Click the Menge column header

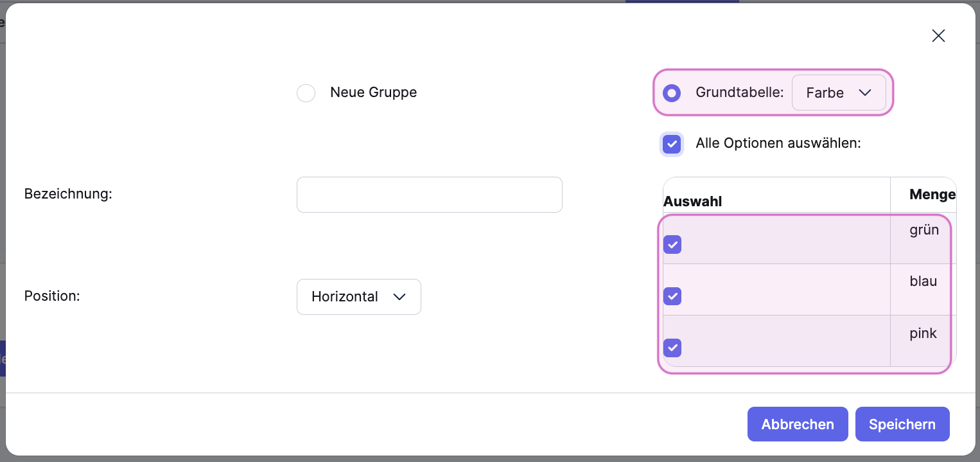click(x=932, y=195)
